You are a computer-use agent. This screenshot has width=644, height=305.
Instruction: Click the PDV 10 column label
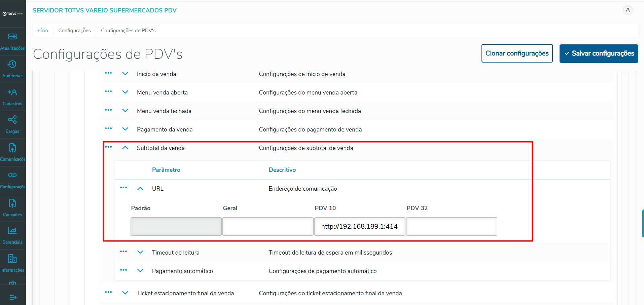coord(325,208)
